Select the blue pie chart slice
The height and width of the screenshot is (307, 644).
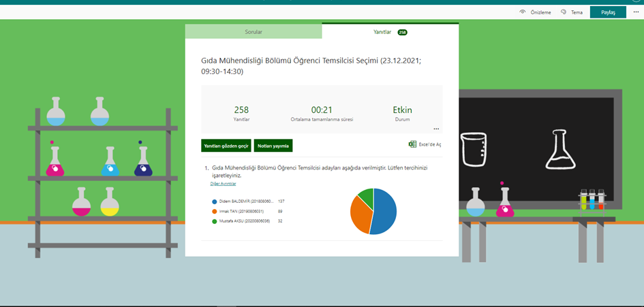pyautogui.click(x=386, y=212)
